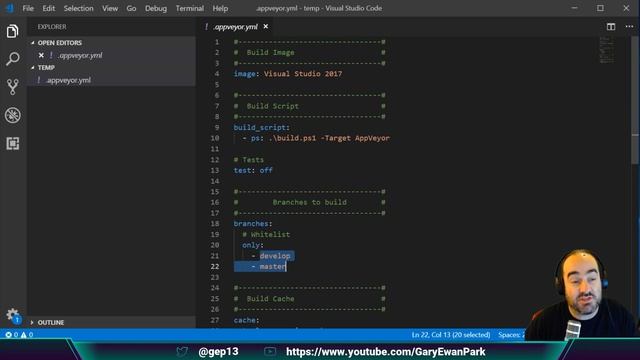
Task: Click 'Visual Studio 2017' value text
Action: coord(303,74)
